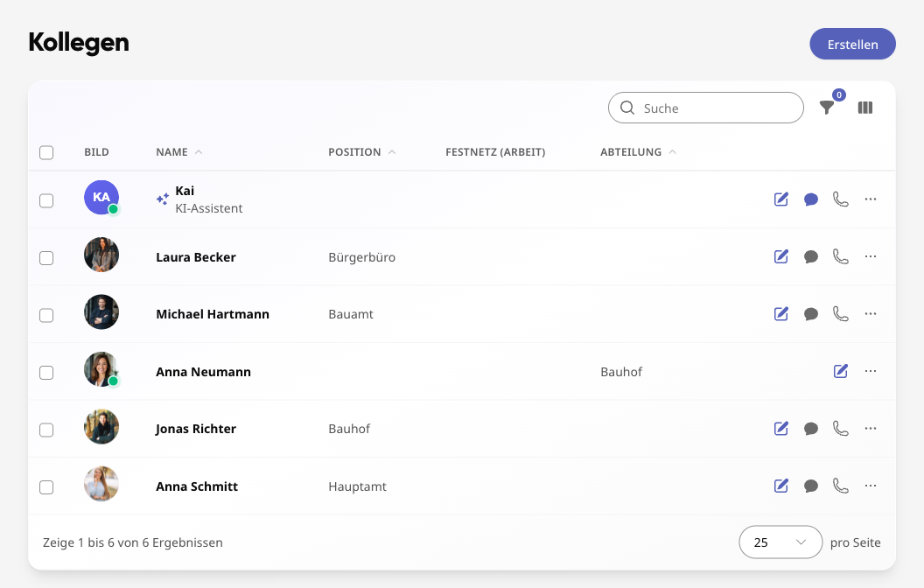Open more actions for Laura Becker
The width and height of the screenshot is (924, 588).
point(871,256)
